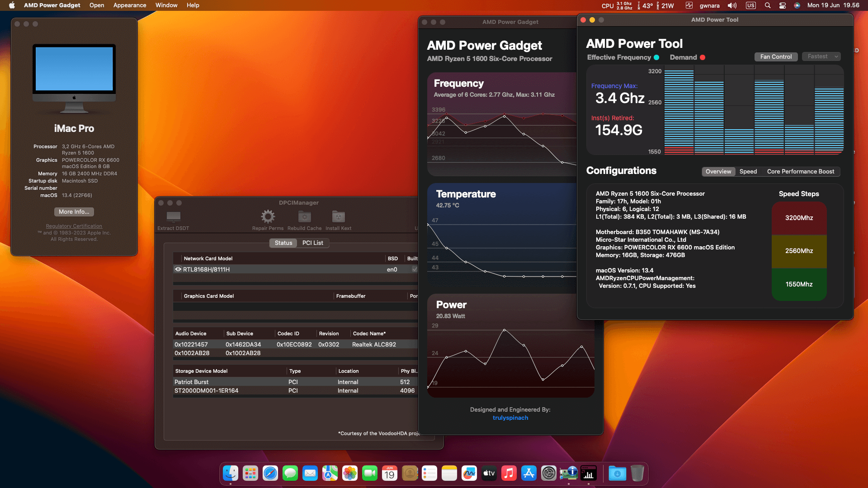Open the Downloads folder in the Dock
The width and height of the screenshot is (868, 488).
click(618, 473)
